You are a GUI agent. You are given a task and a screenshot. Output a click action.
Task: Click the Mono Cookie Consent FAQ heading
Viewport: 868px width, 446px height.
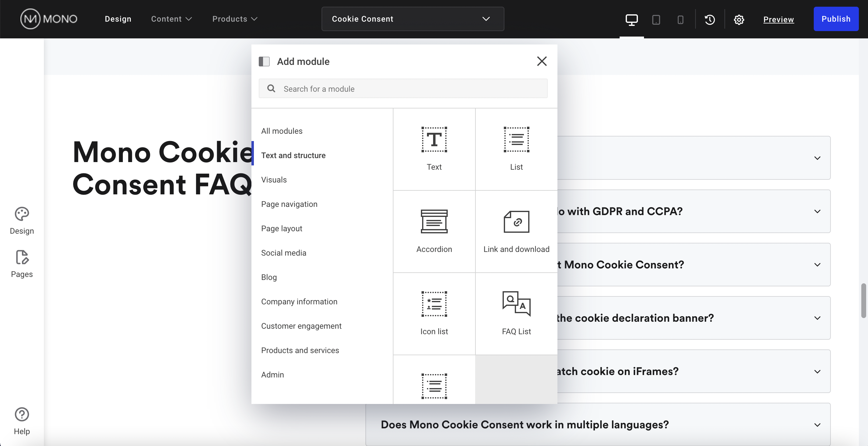tap(162, 168)
